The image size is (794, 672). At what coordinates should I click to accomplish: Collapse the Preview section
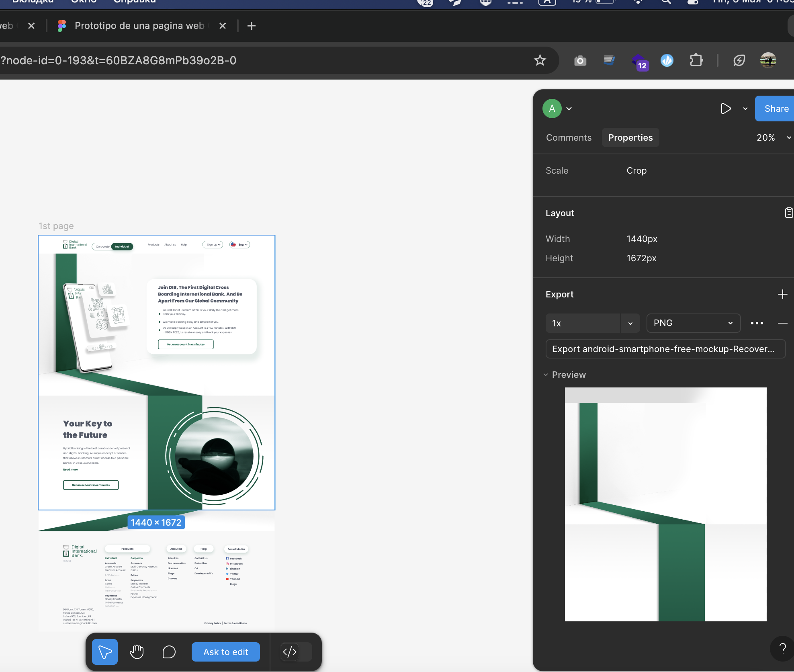coord(546,375)
